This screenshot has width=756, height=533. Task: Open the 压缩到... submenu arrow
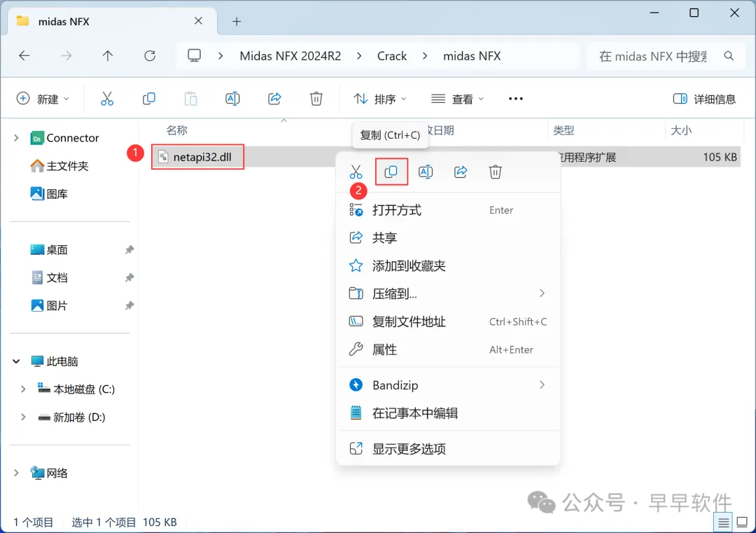pyautogui.click(x=542, y=293)
